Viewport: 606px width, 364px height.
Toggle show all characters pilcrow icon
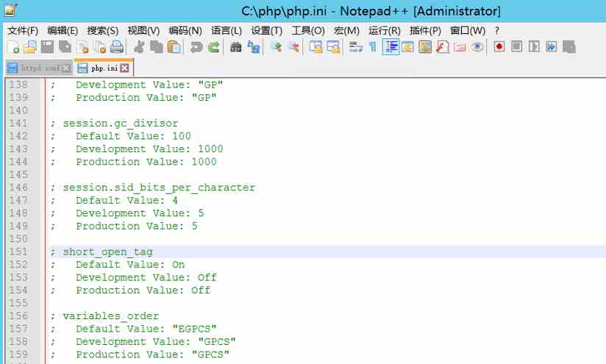tap(373, 47)
